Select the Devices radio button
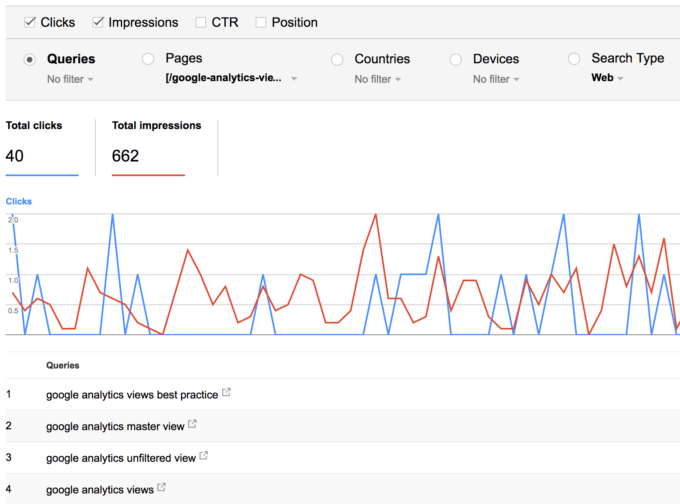The height and width of the screenshot is (504, 680). pyautogui.click(x=455, y=59)
